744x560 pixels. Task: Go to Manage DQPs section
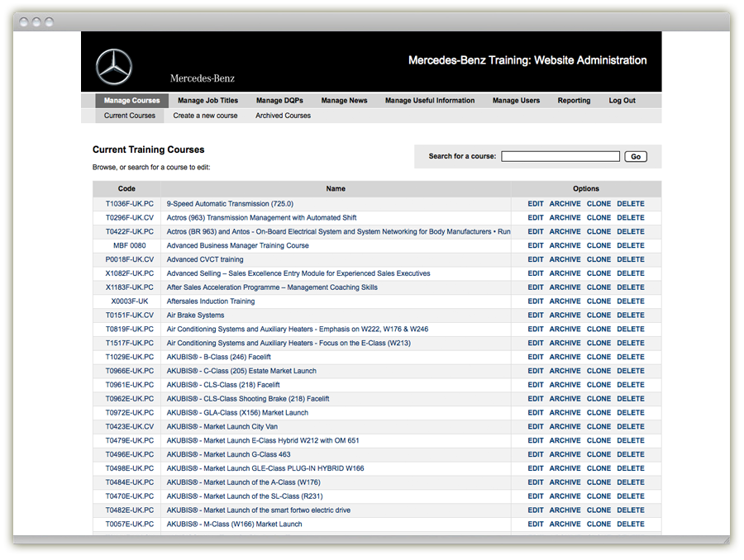pos(279,101)
